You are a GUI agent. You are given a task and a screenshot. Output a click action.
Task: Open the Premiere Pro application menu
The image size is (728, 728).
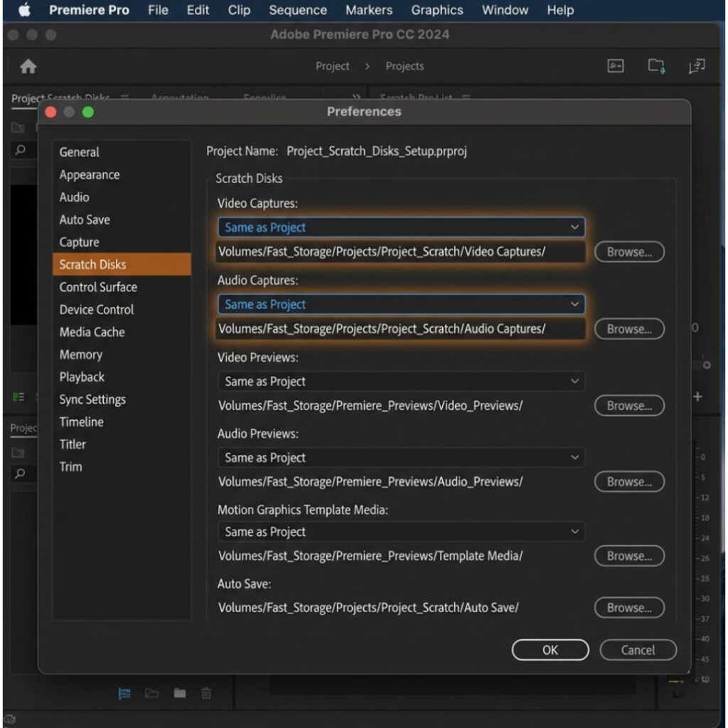tap(89, 10)
